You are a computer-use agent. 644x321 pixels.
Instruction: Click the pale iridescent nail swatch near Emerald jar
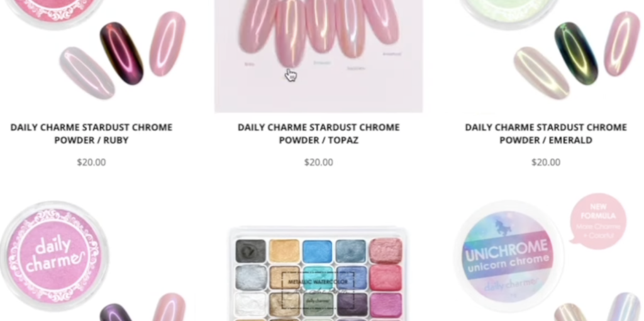pos(541,73)
